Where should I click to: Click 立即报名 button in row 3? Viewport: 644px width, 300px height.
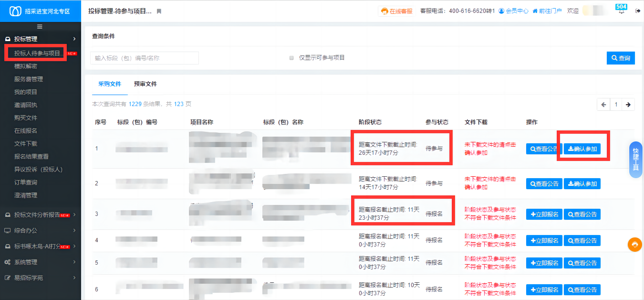tap(544, 214)
